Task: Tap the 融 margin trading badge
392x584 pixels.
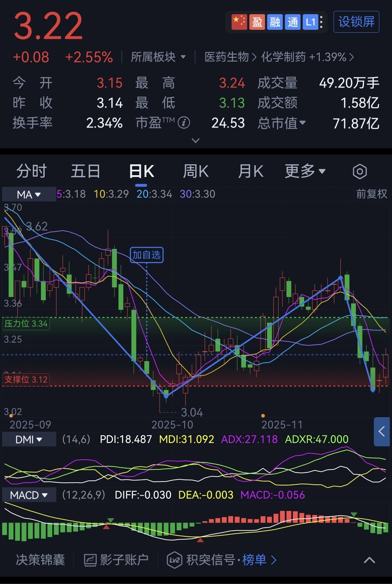Action: pyautogui.click(x=275, y=22)
